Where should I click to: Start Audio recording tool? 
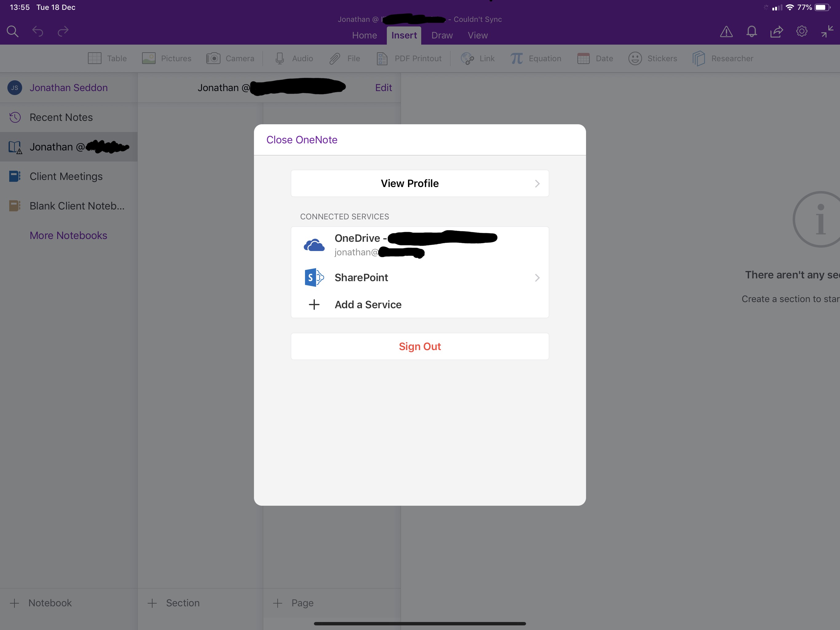click(294, 58)
